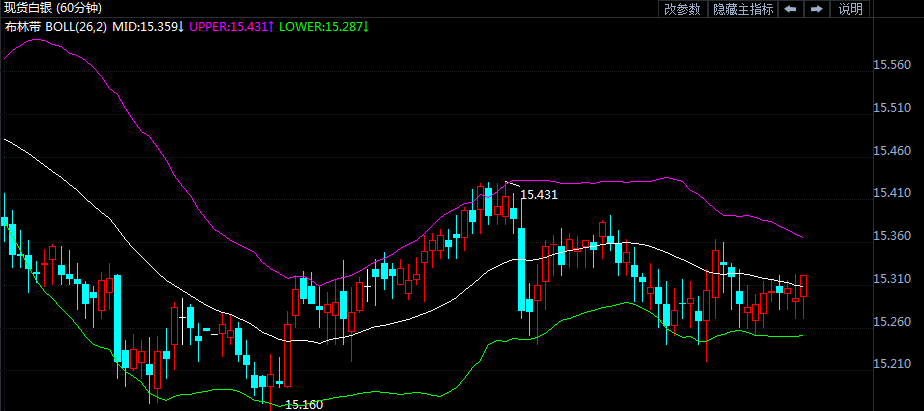Select the MID:15.359 indicator value
This screenshot has width=924, height=411.
(148, 25)
